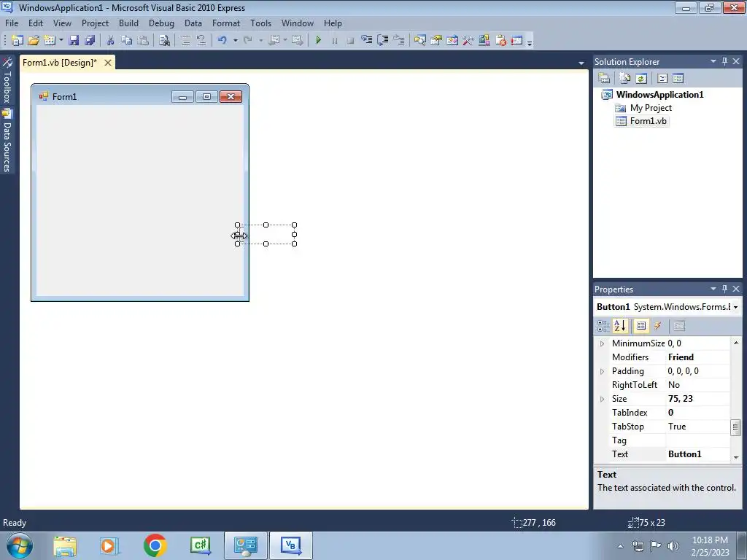Open the Build menu
The width and height of the screenshot is (747, 560).
pos(128,23)
